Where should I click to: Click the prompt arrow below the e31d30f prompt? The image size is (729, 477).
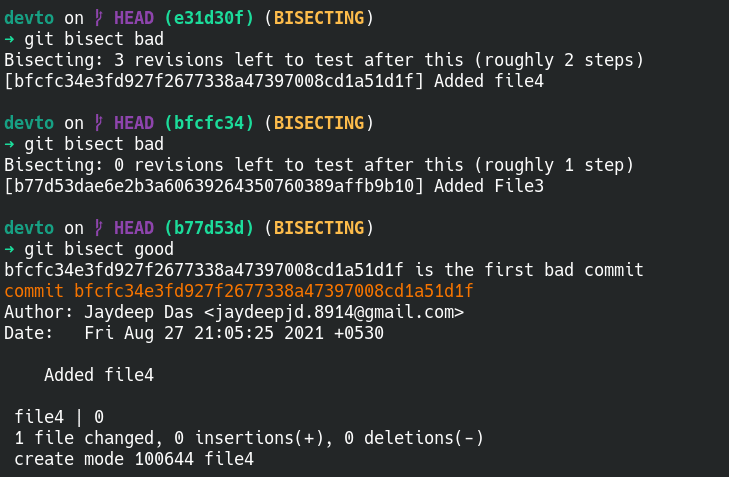(10, 39)
